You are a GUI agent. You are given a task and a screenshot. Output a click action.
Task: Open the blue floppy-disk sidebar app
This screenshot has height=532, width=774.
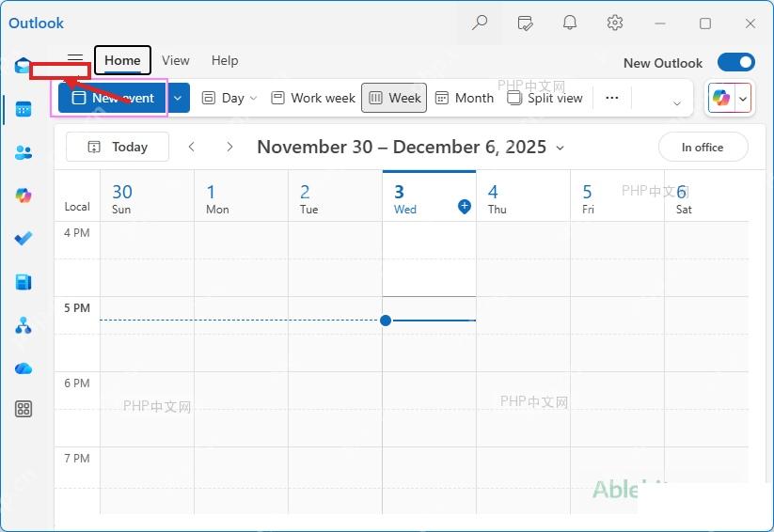click(x=24, y=282)
